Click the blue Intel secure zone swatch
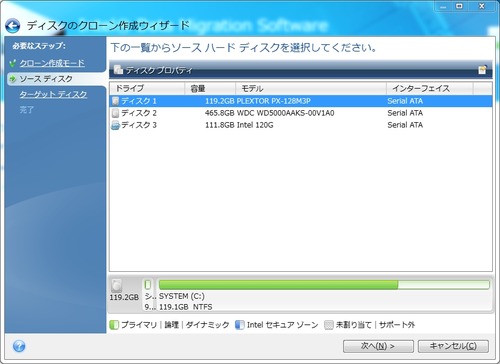The height and width of the screenshot is (364, 500). coord(240,325)
